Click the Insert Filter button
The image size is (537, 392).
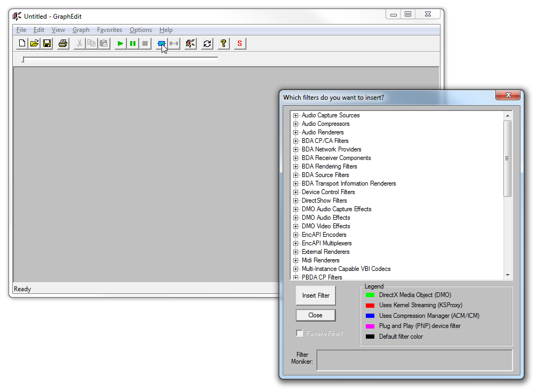tap(316, 295)
